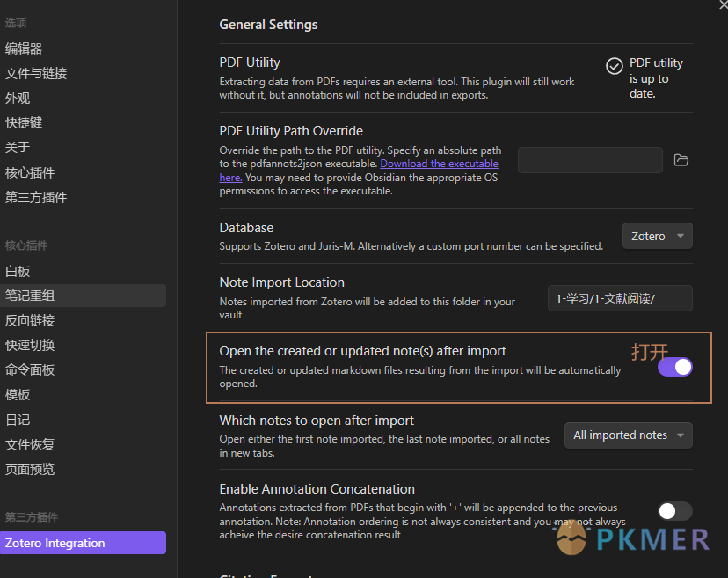This screenshot has width=728, height=578.
Task: Select 命令面板 core plugin settings
Action: (30, 369)
